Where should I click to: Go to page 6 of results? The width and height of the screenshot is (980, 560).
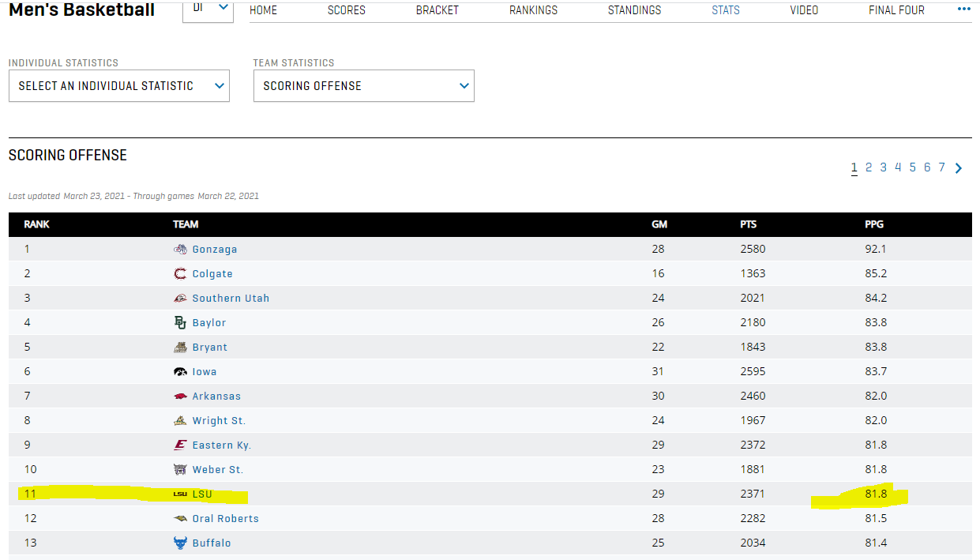927,167
